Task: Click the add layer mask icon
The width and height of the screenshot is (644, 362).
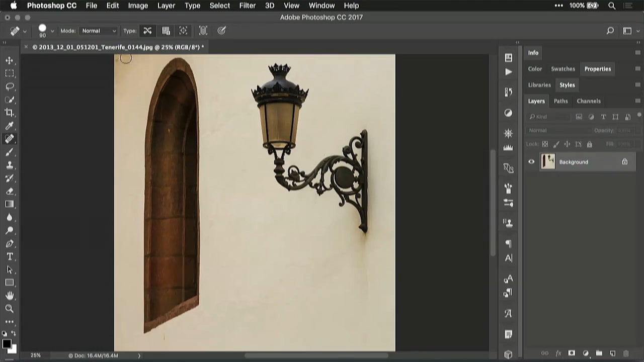Action: (572, 353)
